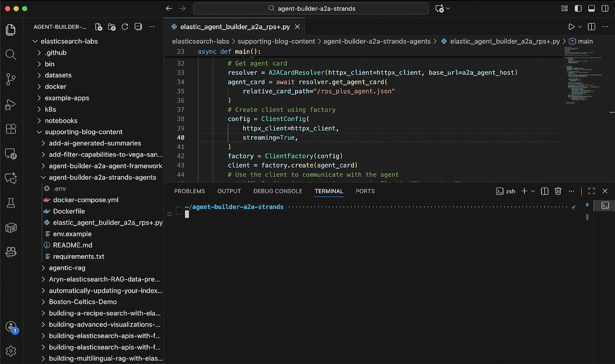Toggle the bottom panel visibility
This screenshot has height=364, width=615.
[592, 8]
